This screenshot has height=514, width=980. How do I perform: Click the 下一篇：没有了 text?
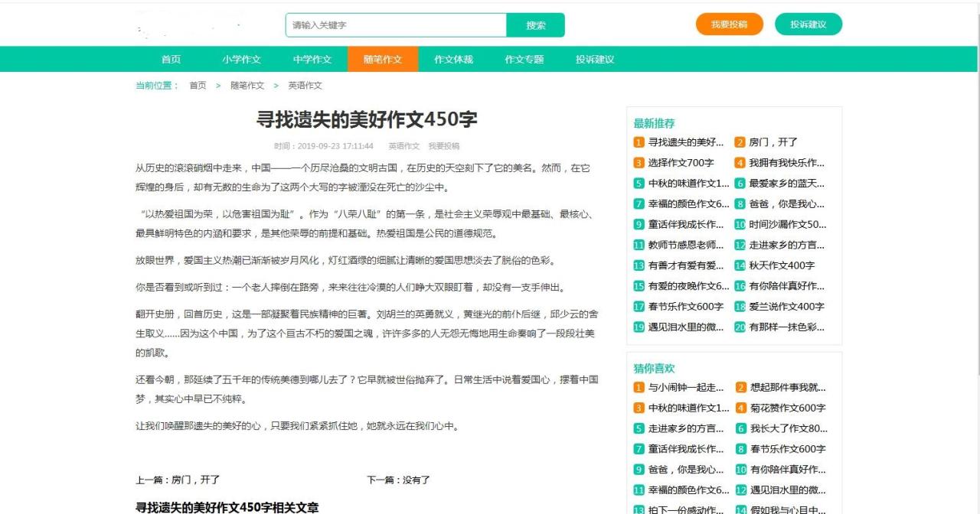pyautogui.click(x=398, y=480)
